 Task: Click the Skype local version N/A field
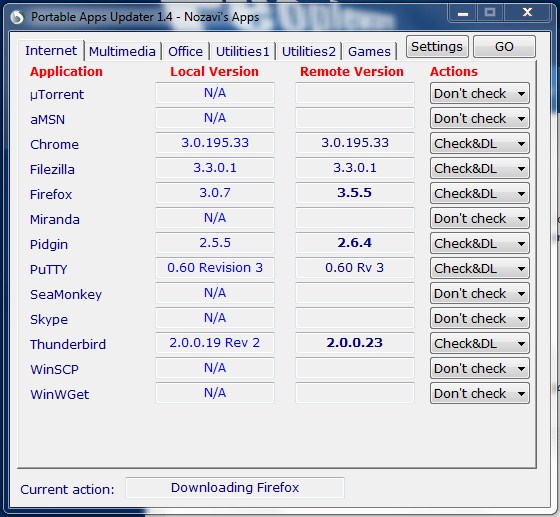point(215,318)
